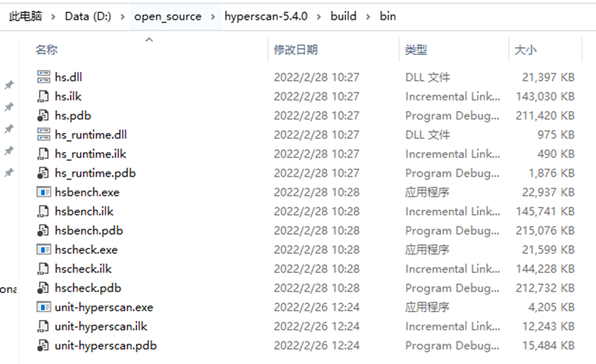Click the hs.pdb file icon
The height and width of the screenshot is (364, 596).
click(43, 116)
